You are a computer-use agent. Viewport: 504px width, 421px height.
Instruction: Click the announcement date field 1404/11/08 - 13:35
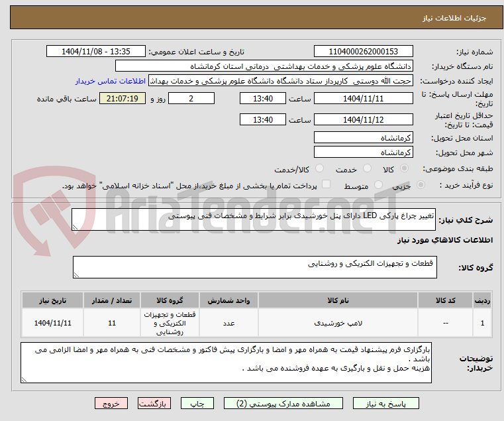(x=96, y=52)
